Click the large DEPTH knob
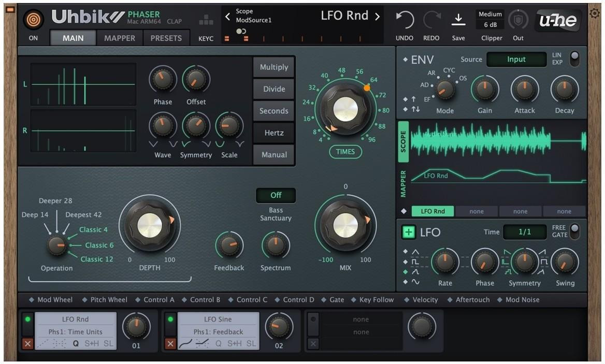Viewport: 605px width, 364px height. pos(150,225)
